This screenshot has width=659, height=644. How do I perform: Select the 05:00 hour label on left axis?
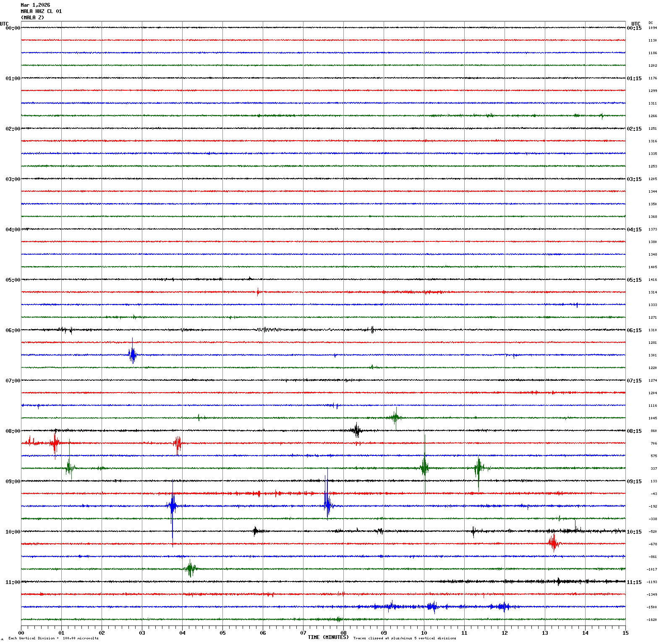tap(13, 280)
